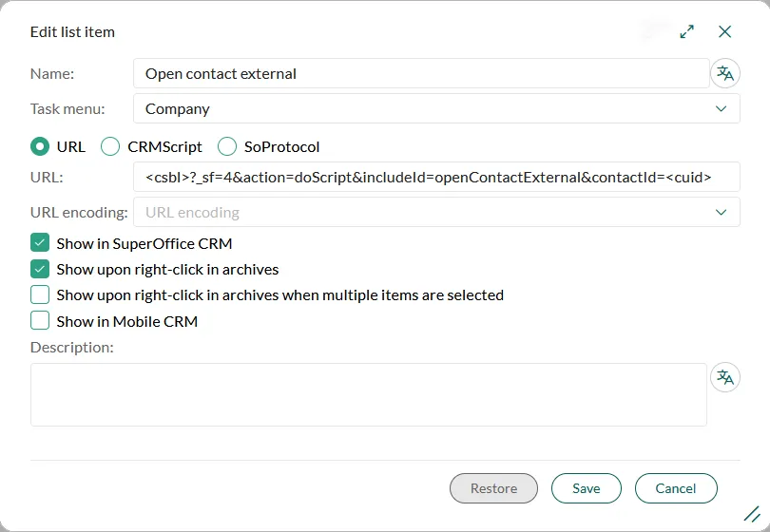Viewport: 770px width, 532px height.
Task: Uncheck Show in SuperOffice CRM
Action: pyautogui.click(x=40, y=243)
